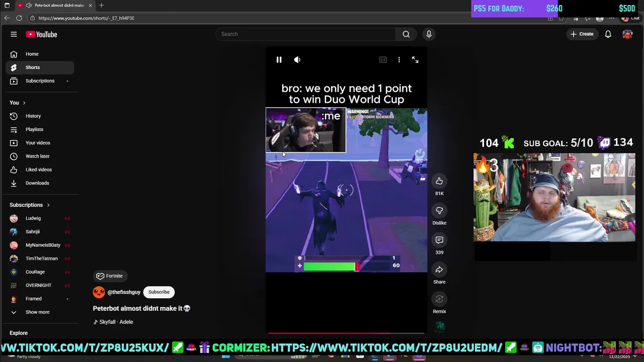Screen dimensions: 644x362
Task: Pause the Shorts video
Action: [279, 60]
